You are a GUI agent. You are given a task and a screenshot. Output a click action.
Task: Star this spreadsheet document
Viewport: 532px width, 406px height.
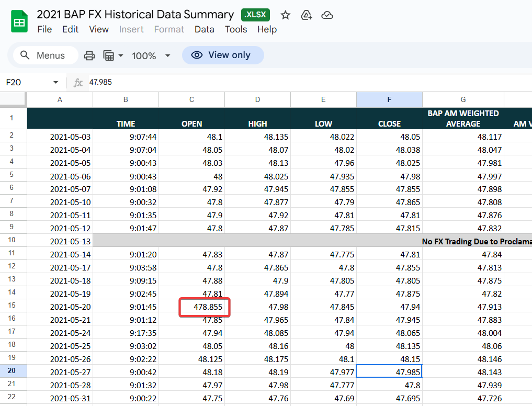[285, 15]
